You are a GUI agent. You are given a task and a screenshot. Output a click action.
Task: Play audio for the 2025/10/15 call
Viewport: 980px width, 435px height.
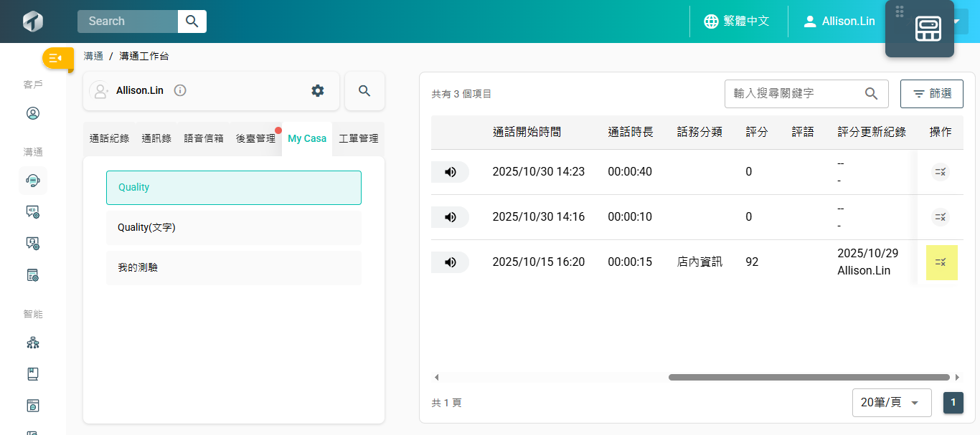point(450,262)
